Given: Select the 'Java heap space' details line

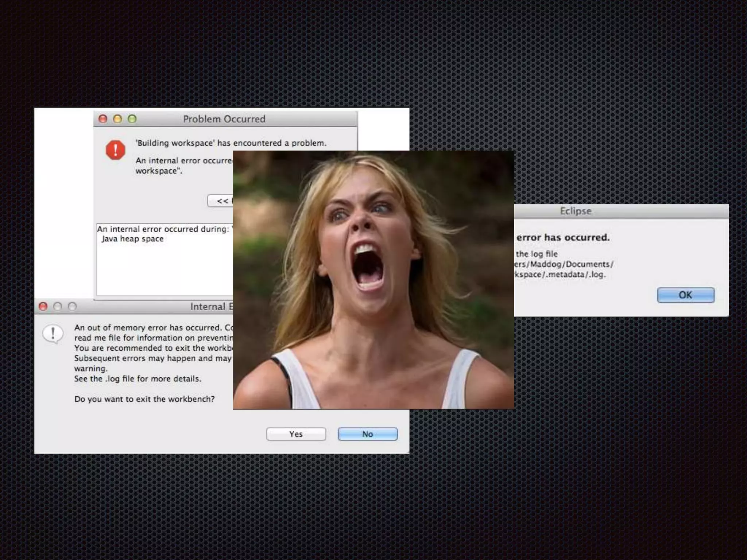Looking at the screenshot, I should tap(132, 239).
